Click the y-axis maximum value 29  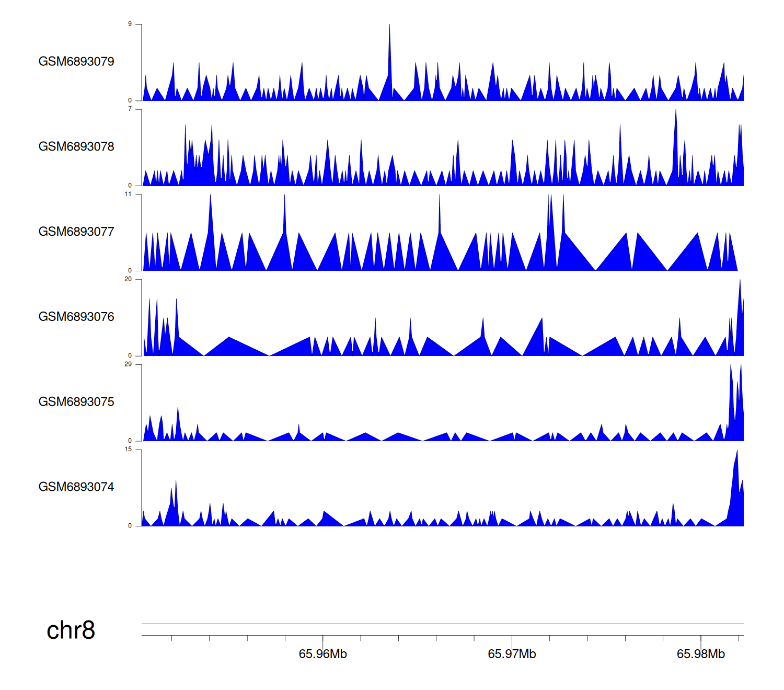pyautogui.click(x=128, y=364)
